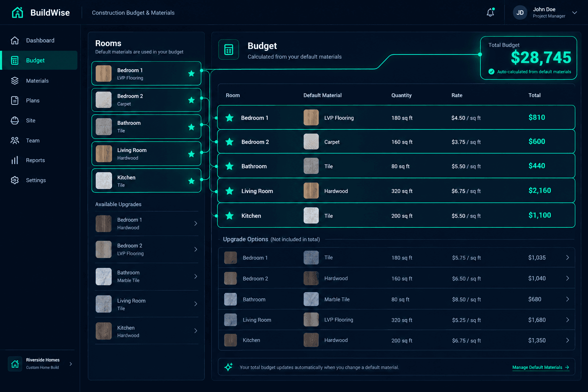The width and height of the screenshot is (588, 392).
Task: Open Riverside Homes project switcher chevron
Action: tap(71, 364)
